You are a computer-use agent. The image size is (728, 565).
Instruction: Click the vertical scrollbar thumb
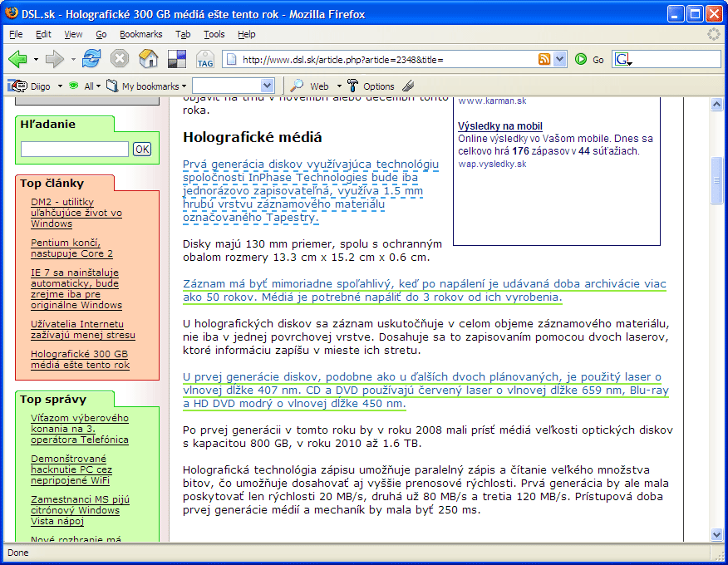click(x=716, y=180)
